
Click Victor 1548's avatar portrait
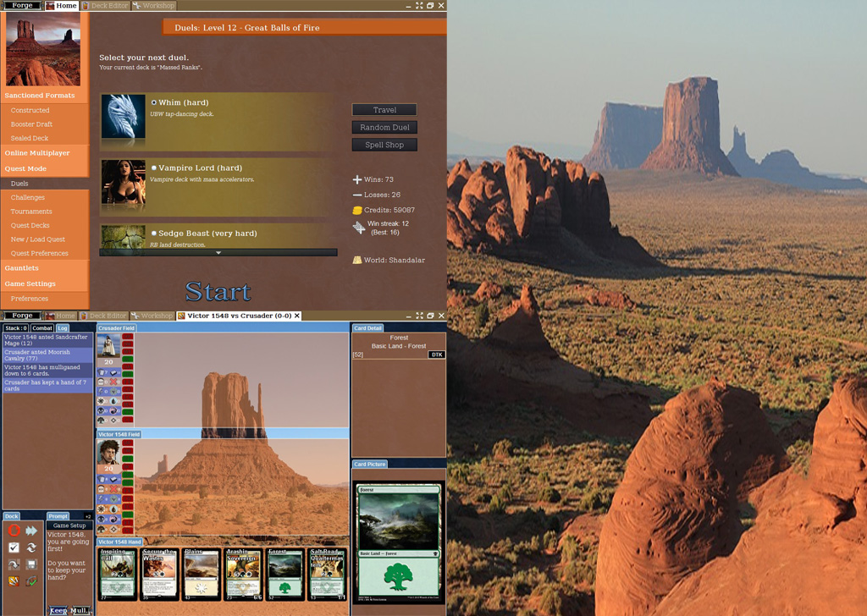tap(108, 452)
